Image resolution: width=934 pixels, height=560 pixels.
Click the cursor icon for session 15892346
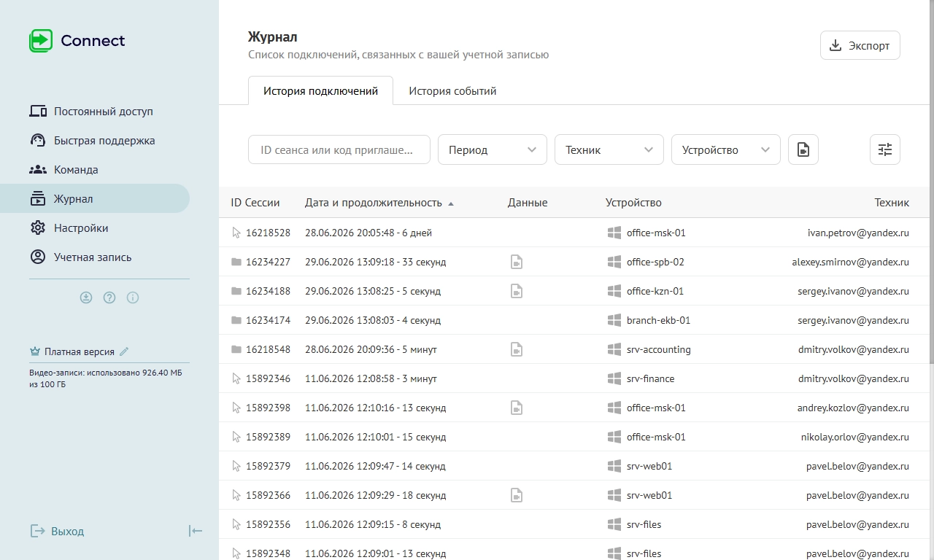(x=236, y=378)
